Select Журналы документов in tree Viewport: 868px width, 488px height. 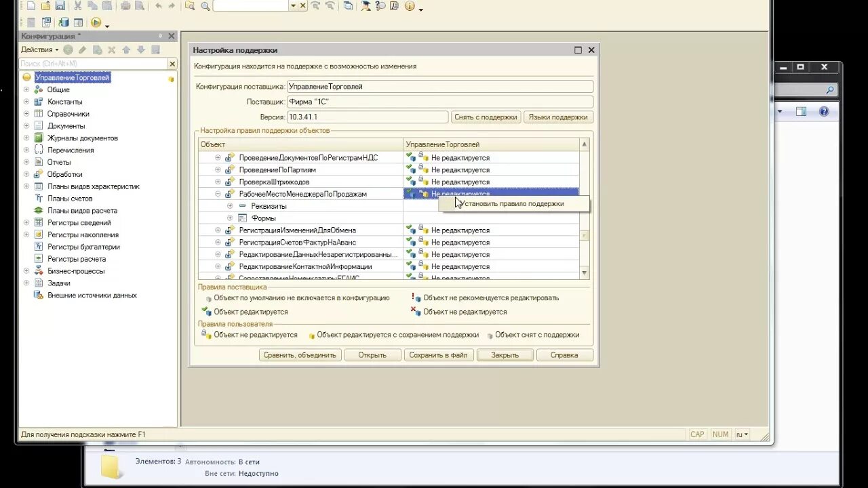[83, 138]
